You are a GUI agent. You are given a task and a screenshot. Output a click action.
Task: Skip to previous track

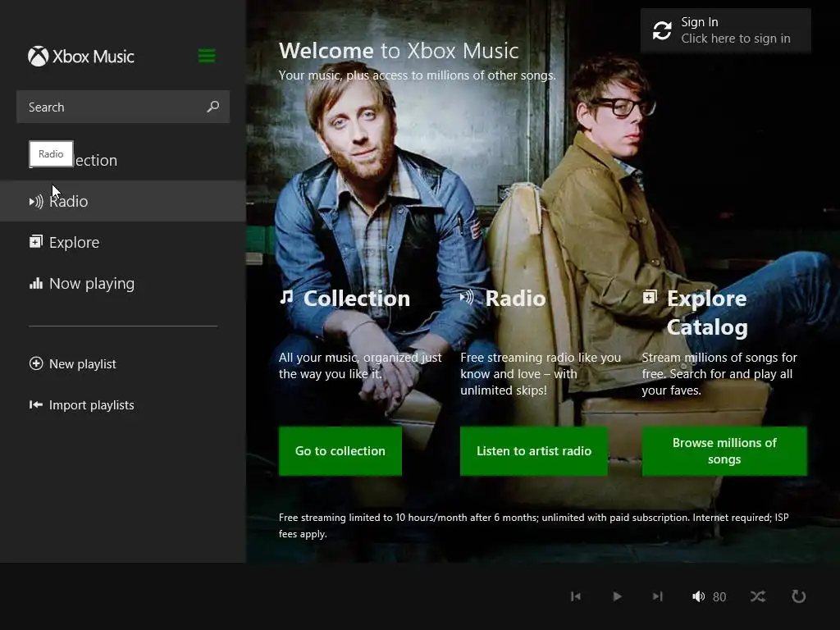pos(576,596)
